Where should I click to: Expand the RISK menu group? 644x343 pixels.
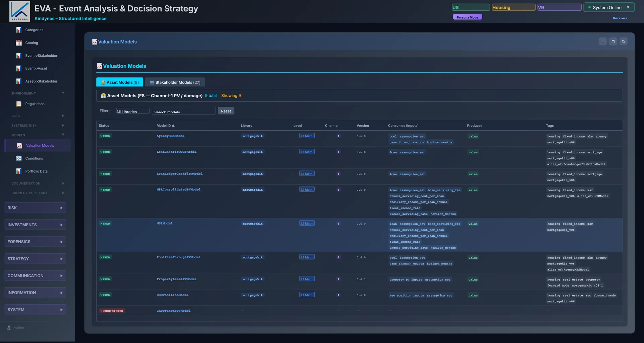pyautogui.click(x=35, y=208)
